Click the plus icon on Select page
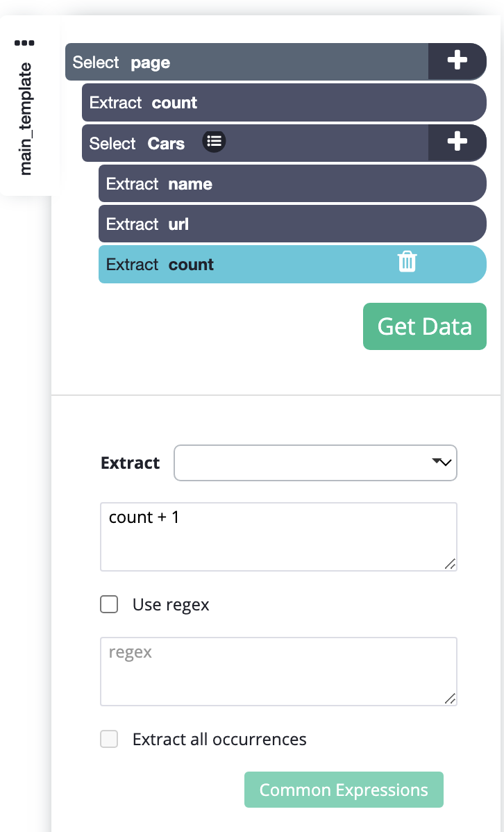This screenshot has width=504, height=832. tap(457, 62)
